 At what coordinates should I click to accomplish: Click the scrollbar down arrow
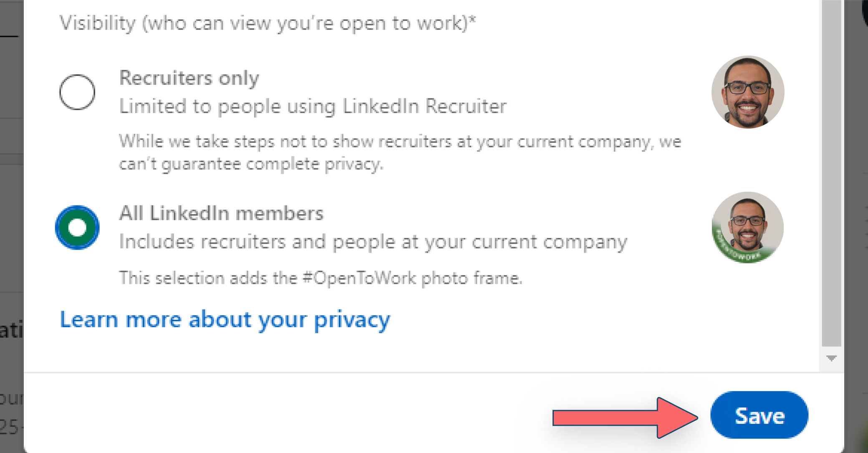tap(831, 357)
